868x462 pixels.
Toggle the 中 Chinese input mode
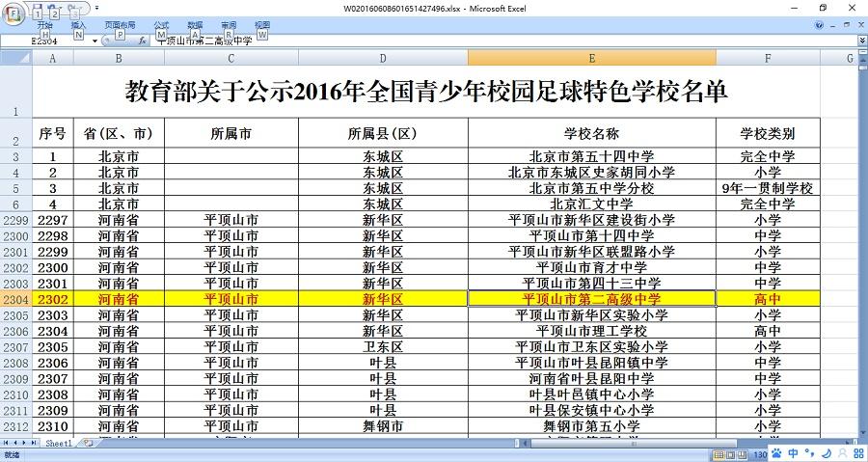794,453
